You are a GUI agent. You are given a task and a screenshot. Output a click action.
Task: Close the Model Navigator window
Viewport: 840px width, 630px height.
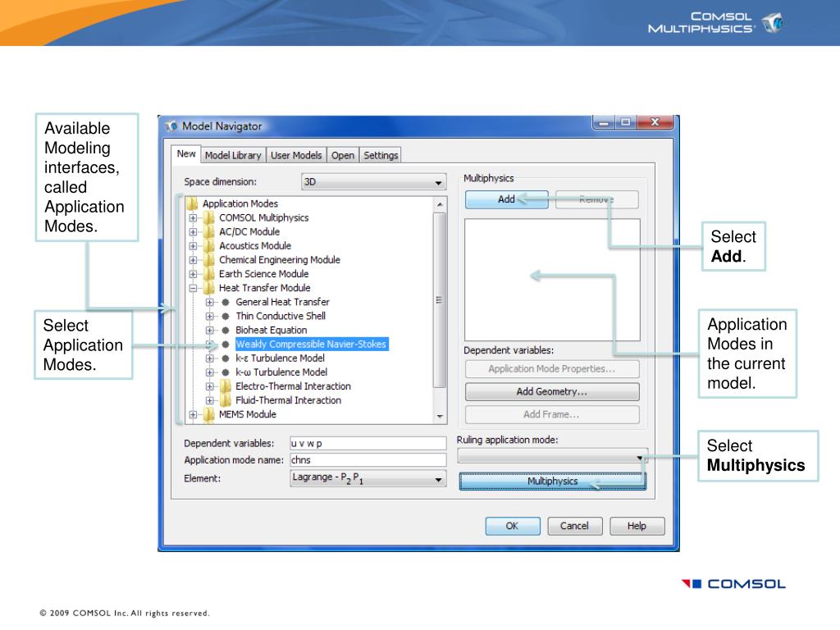pyautogui.click(x=655, y=122)
